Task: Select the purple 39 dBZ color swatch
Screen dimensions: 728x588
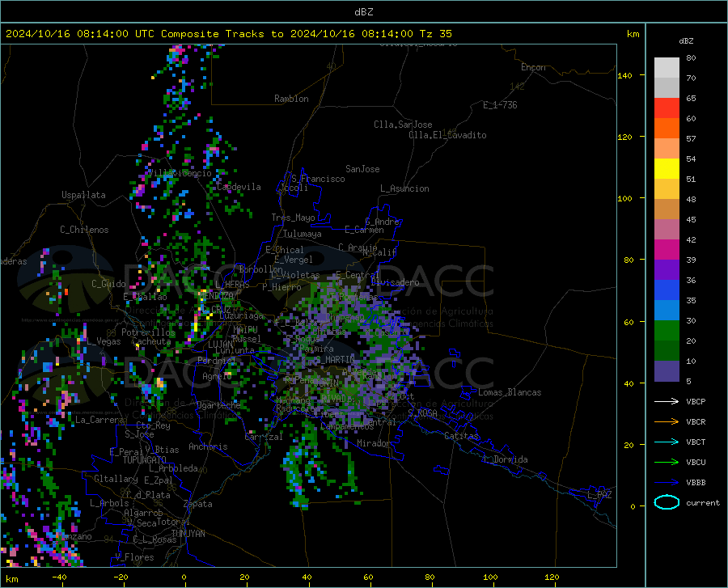Action: point(667,270)
